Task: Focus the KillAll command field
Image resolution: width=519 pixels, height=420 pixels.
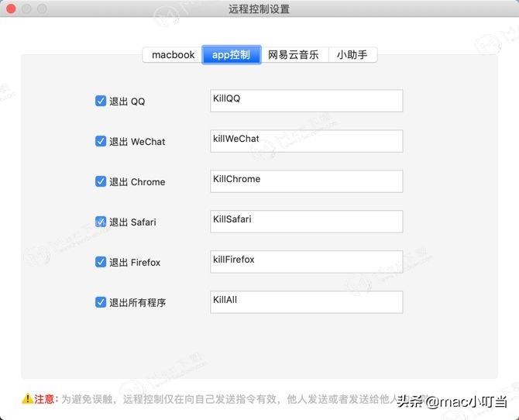Action: (307, 302)
